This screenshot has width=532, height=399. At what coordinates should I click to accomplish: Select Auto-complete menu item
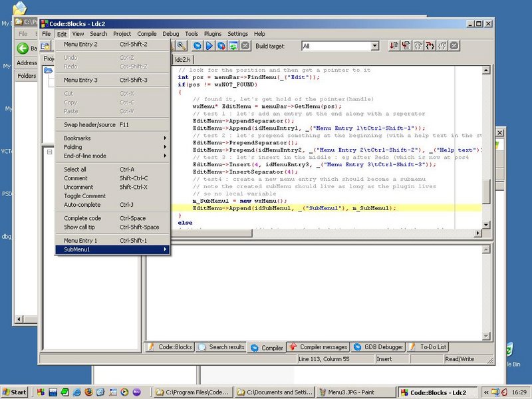[x=112, y=205]
